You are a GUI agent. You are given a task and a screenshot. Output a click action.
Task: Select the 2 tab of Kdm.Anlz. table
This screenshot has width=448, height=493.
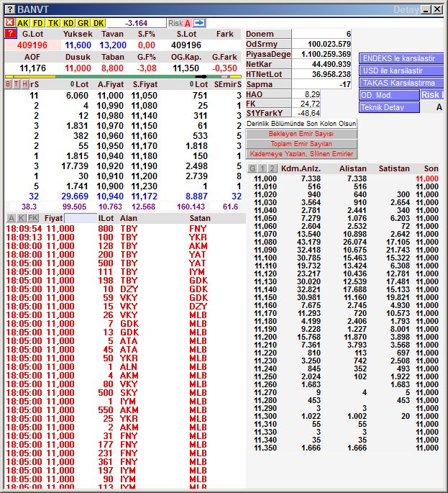(273, 168)
